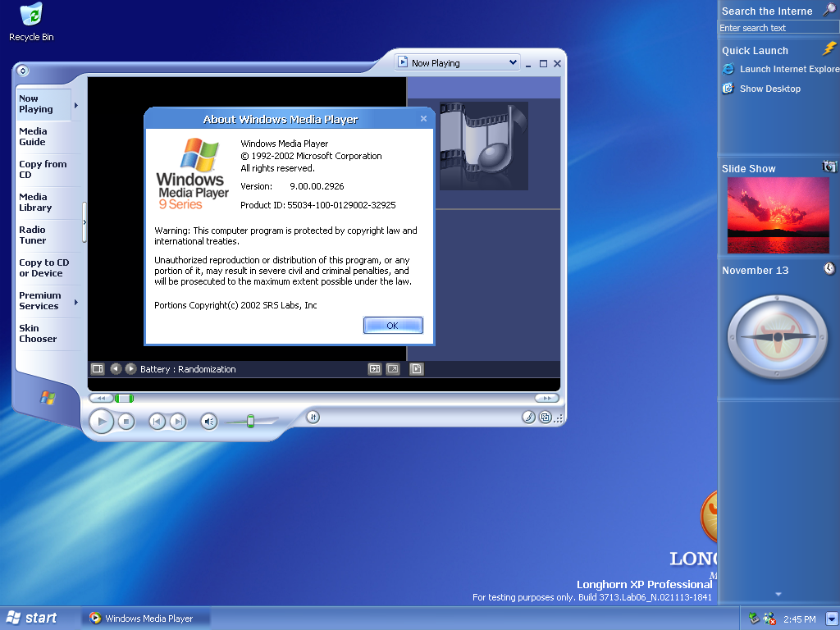Click the Show Desktop icon in Quick Launch
Image resolution: width=840 pixels, height=630 pixels.
tap(728, 89)
